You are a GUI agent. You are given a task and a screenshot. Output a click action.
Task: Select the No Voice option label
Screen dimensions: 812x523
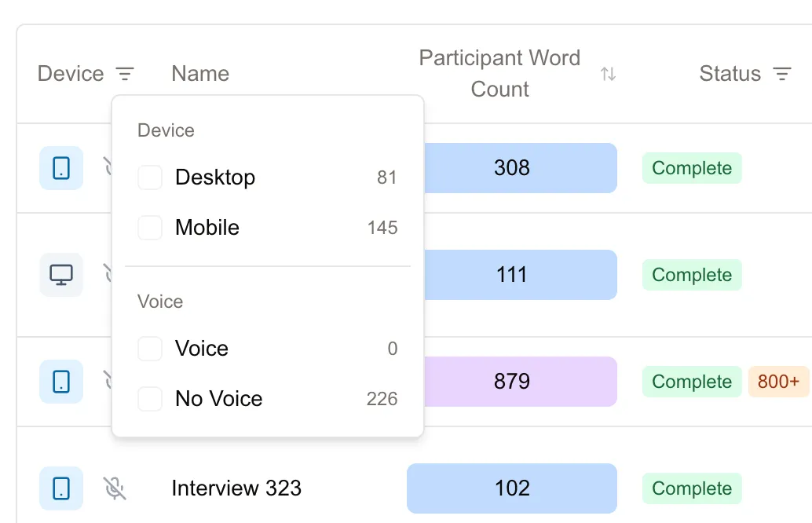tap(218, 399)
